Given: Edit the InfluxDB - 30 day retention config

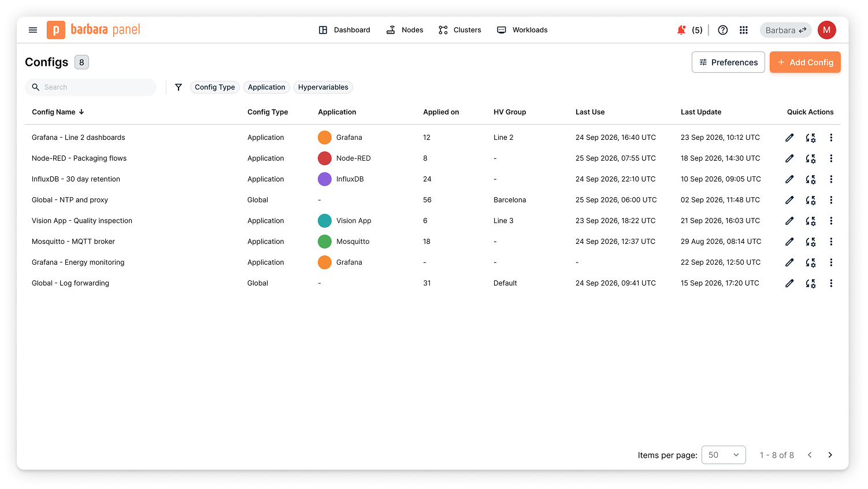Looking at the screenshot, I should tap(789, 179).
